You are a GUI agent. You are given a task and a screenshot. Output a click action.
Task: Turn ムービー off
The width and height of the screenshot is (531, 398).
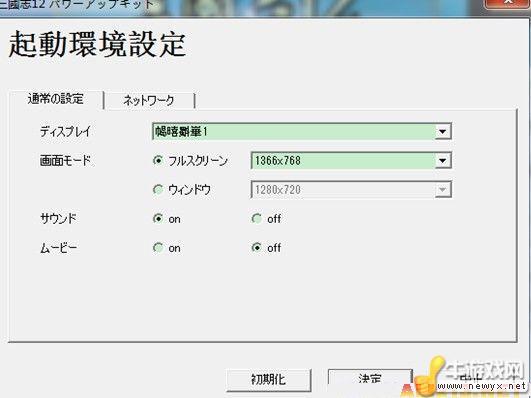pyautogui.click(x=257, y=248)
